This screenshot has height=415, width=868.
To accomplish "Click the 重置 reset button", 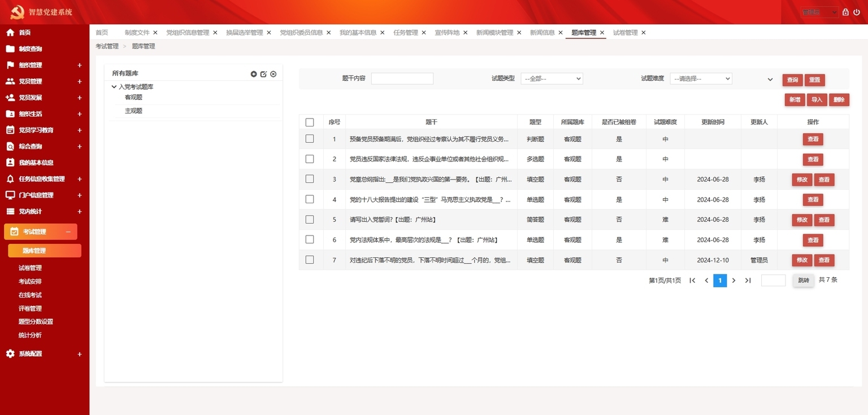I will (814, 80).
